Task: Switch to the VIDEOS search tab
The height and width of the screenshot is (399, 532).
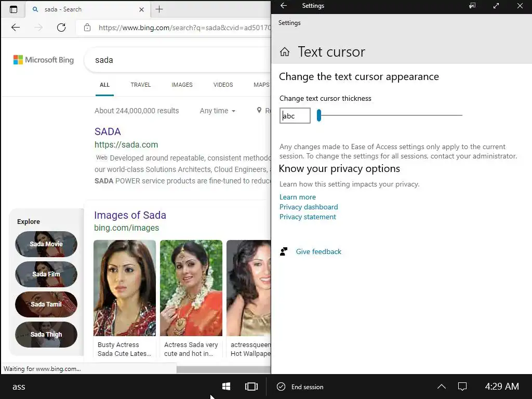Action: tap(223, 85)
